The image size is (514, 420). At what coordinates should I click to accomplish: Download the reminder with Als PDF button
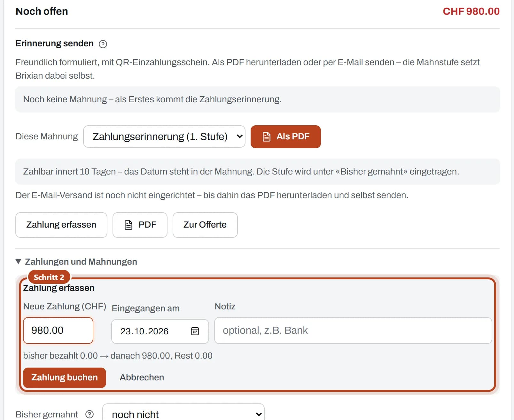tap(285, 137)
